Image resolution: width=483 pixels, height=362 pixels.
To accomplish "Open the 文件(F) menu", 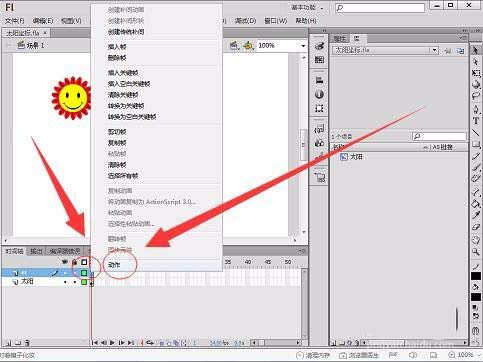I will tap(14, 21).
